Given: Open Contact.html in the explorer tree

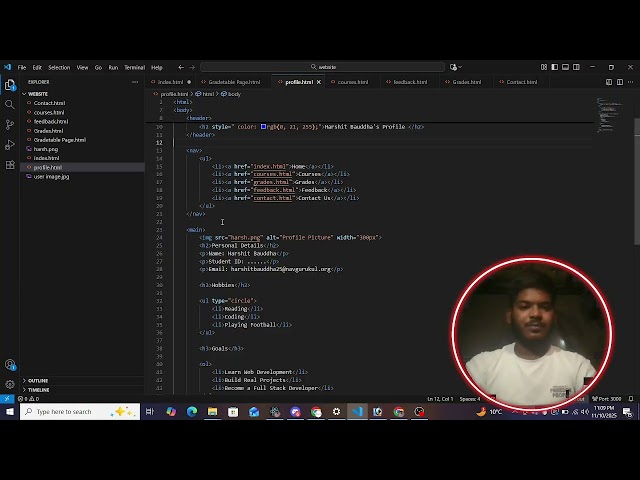Looking at the screenshot, I should (x=82, y=103).
